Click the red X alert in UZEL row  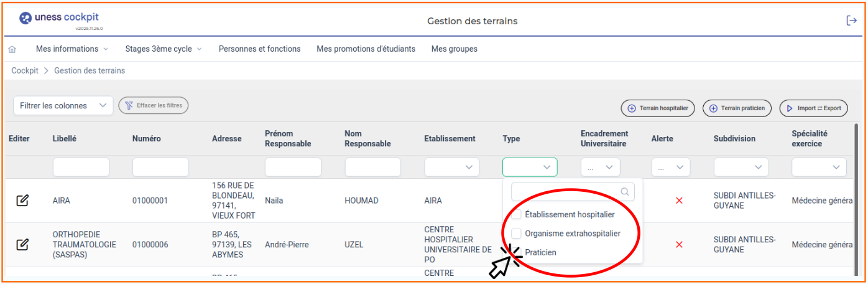click(679, 245)
